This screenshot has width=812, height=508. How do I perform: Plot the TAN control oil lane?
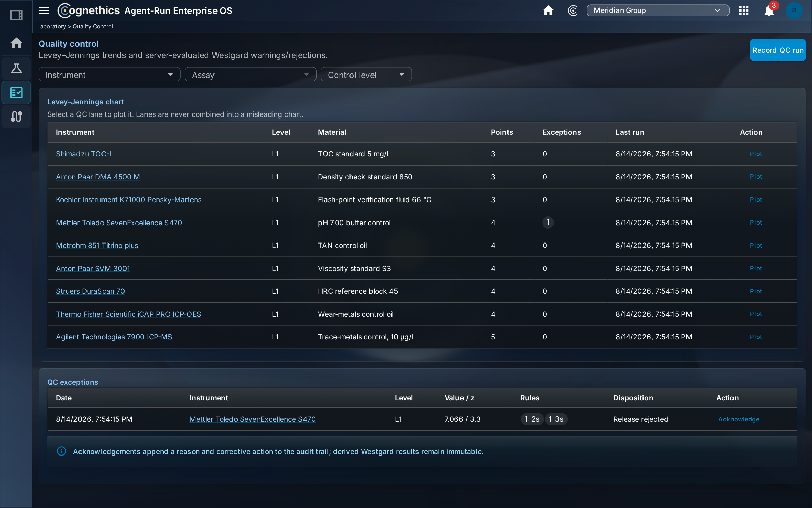[756, 245]
